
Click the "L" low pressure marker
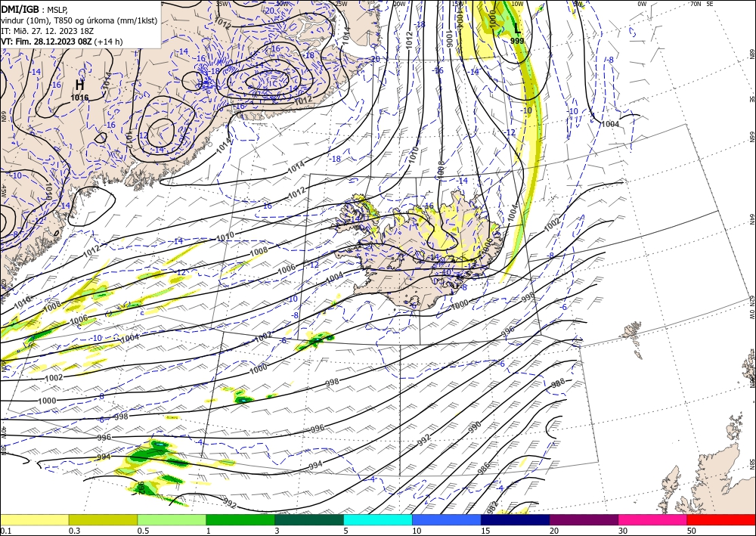(517, 29)
